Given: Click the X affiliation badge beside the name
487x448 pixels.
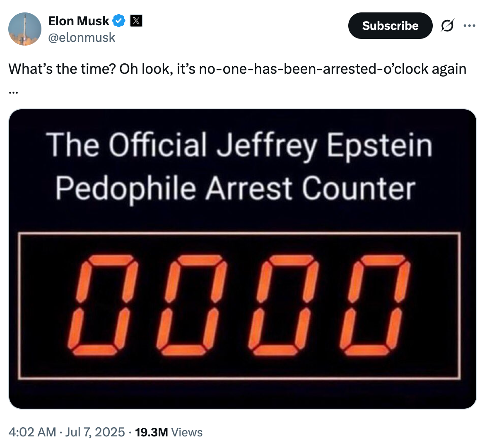Looking at the screenshot, I should coord(136,21).
